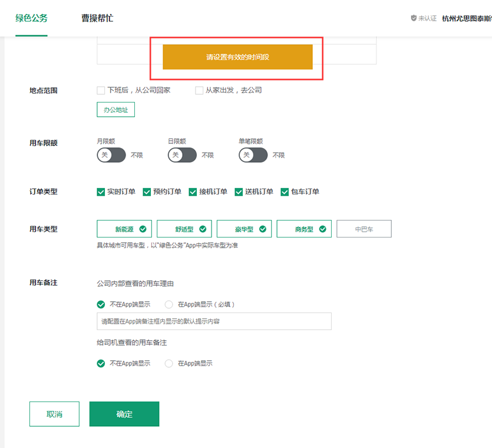This screenshot has height=448, width=492.
Task: Uncheck the 实时订单 checkbox
Action: coord(101,192)
